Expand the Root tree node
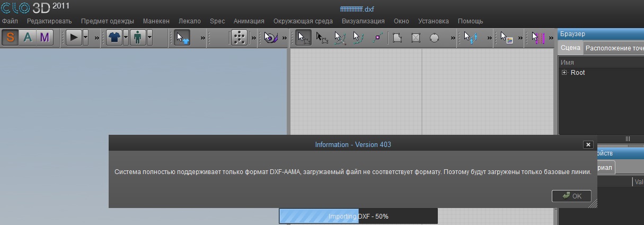Viewport: 644px width, 225px height. 564,73
